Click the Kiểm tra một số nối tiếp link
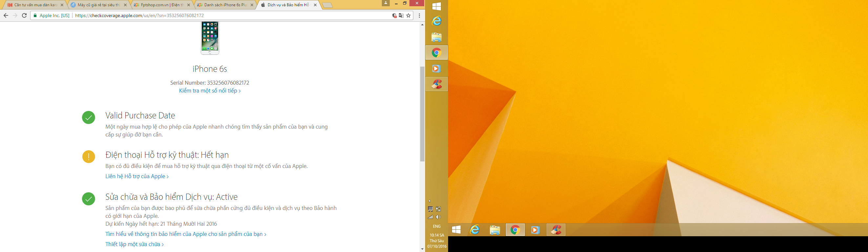 [210, 91]
